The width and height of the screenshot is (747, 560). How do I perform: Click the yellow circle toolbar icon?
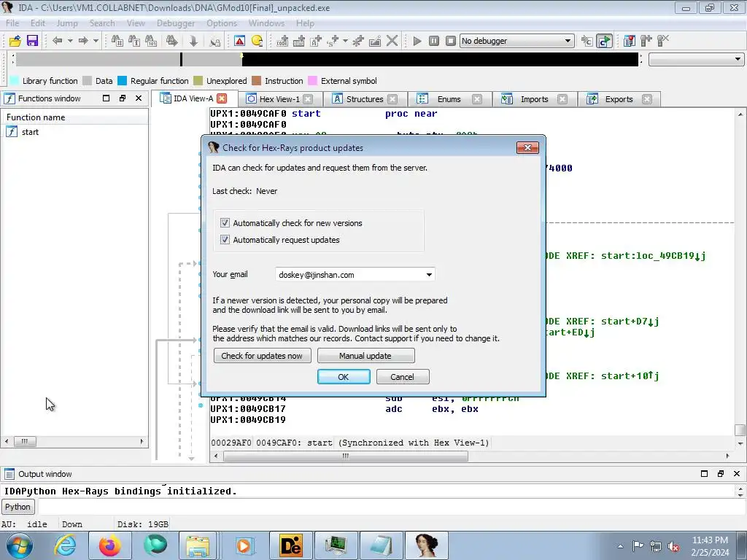257,41
